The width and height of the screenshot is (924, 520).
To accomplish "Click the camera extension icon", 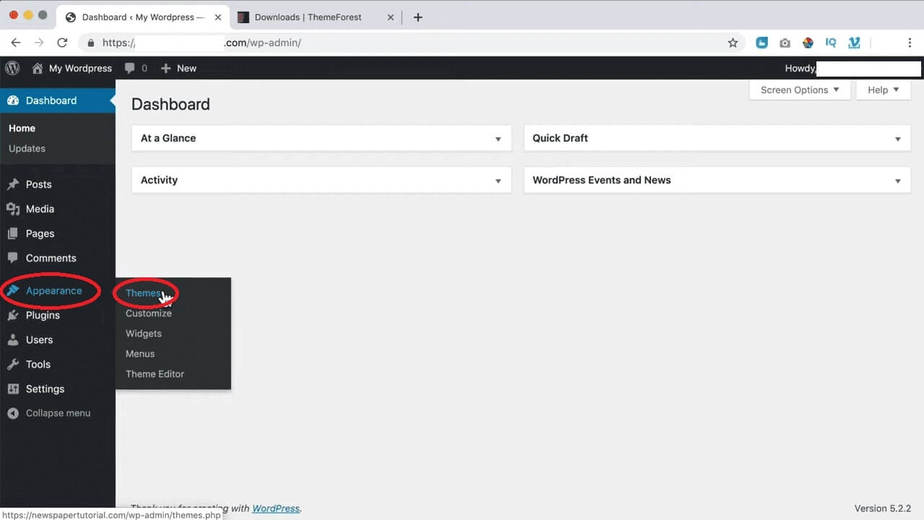I will (x=785, y=42).
